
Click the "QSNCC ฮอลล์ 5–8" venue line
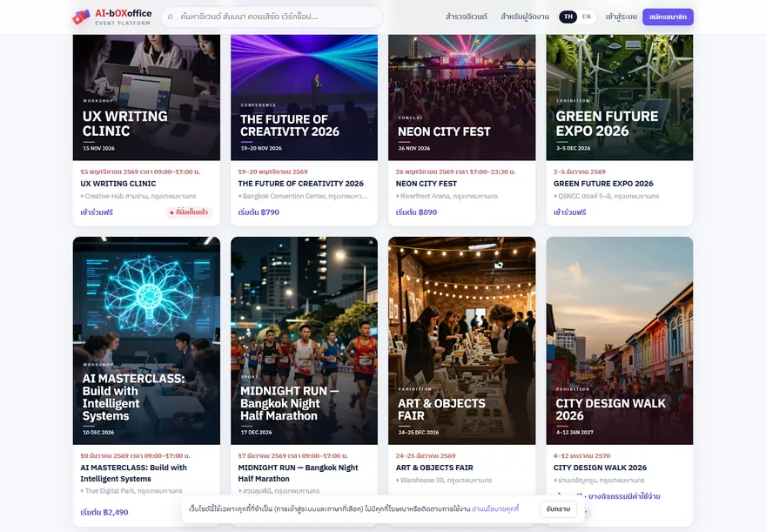point(606,196)
